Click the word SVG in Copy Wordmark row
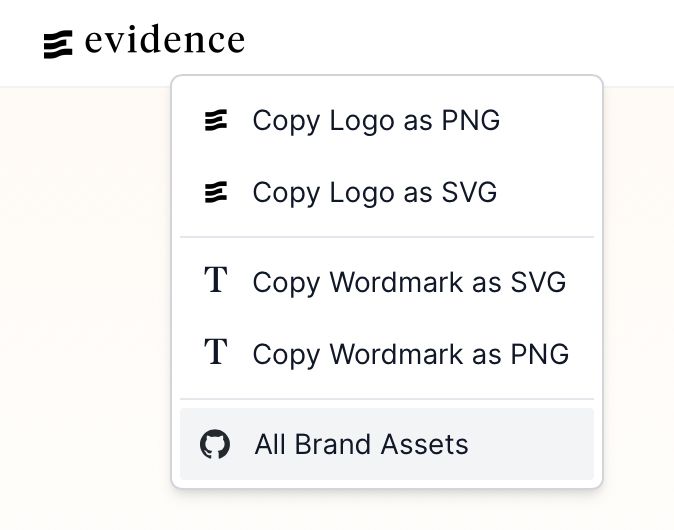Viewport: 674px width, 530px height. point(538,282)
